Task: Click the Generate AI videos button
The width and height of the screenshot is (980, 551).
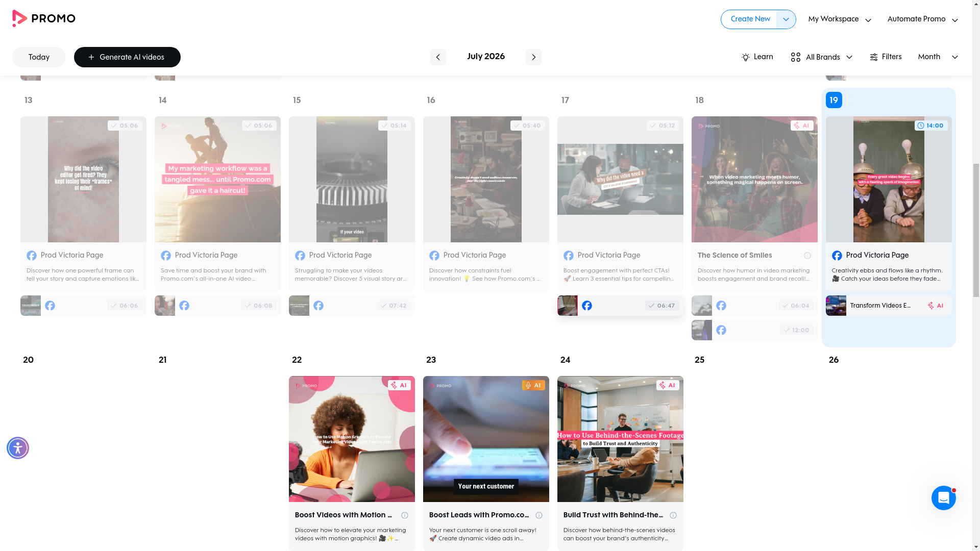Action: [x=127, y=57]
